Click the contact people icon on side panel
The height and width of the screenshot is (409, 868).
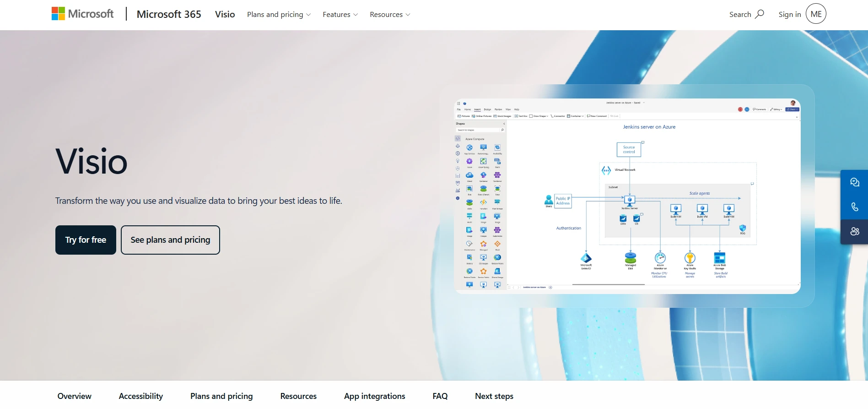pyautogui.click(x=854, y=232)
